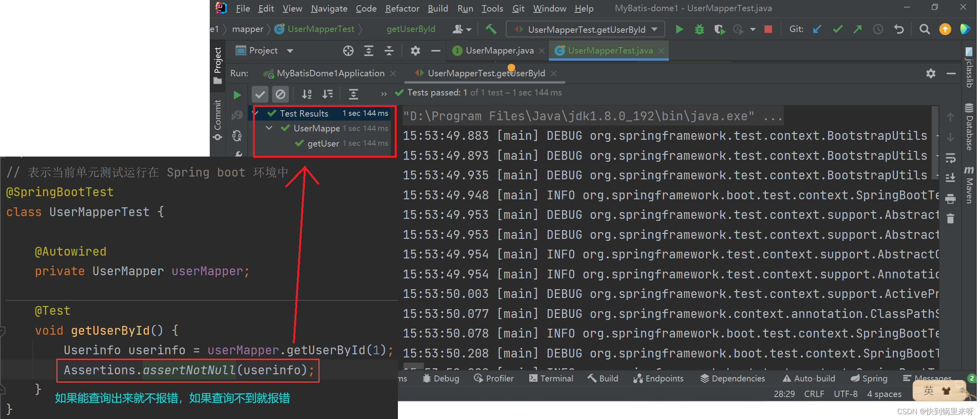Open the Terminal tool window

pos(551,378)
